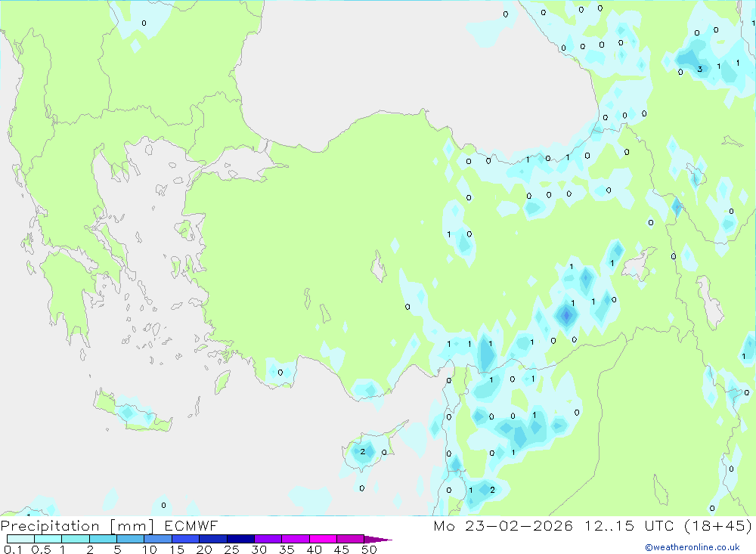The image size is (756, 554).
Task: Select the legend scale label '0.5'
Action: [x=41, y=549]
